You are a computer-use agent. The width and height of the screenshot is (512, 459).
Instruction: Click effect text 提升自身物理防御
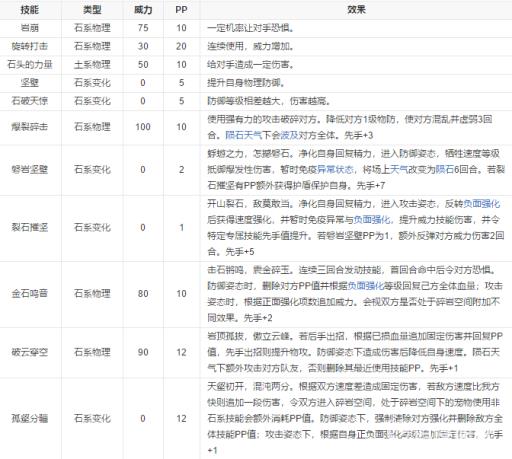(x=246, y=82)
